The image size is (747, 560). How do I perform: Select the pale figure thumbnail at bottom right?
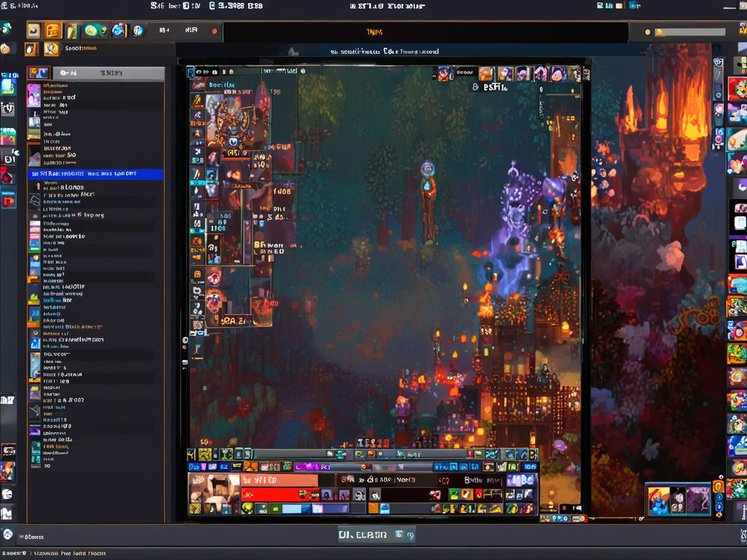pyautogui.click(x=678, y=501)
